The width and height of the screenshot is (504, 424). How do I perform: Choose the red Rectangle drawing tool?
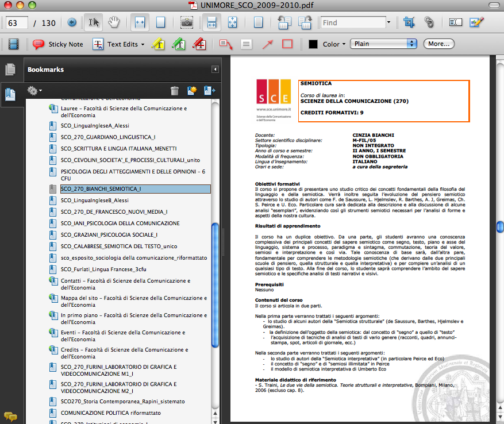tap(287, 44)
